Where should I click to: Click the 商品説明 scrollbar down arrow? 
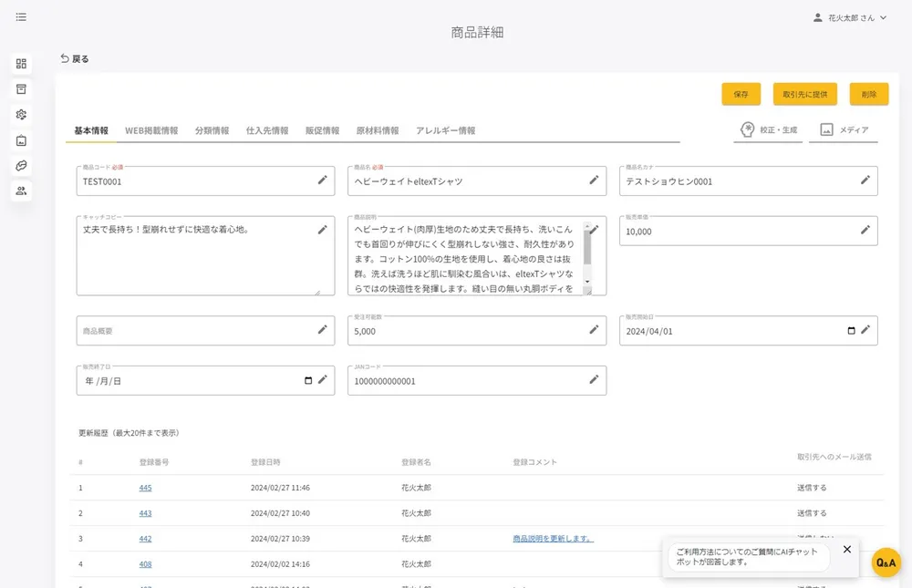(x=587, y=282)
